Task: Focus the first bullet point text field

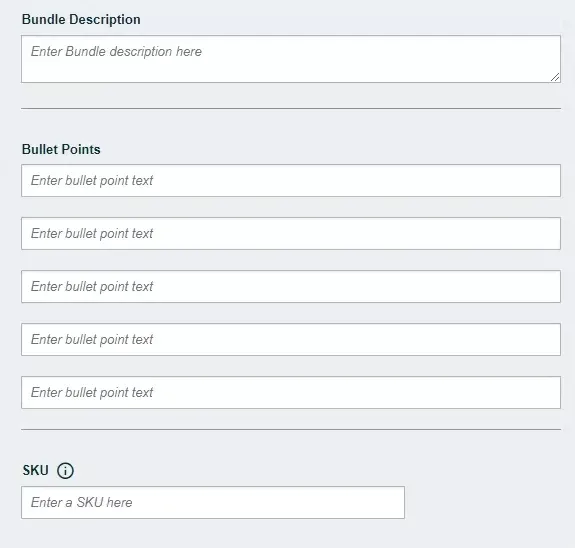Action: pos(291,180)
